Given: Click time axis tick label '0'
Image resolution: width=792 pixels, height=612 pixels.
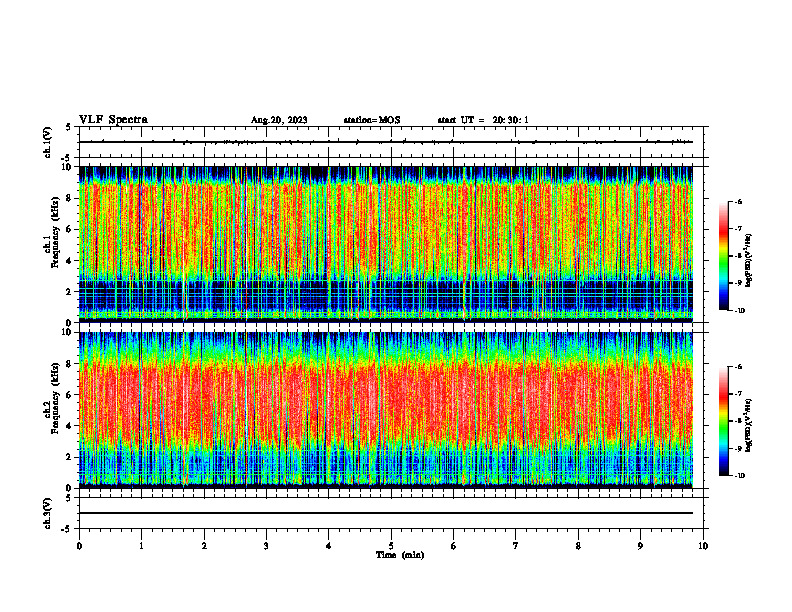Looking at the screenshot, I should point(79,546).
